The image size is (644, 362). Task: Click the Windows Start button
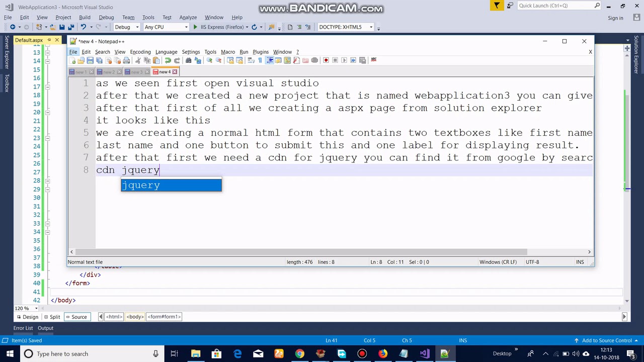(x=10, y=354)
